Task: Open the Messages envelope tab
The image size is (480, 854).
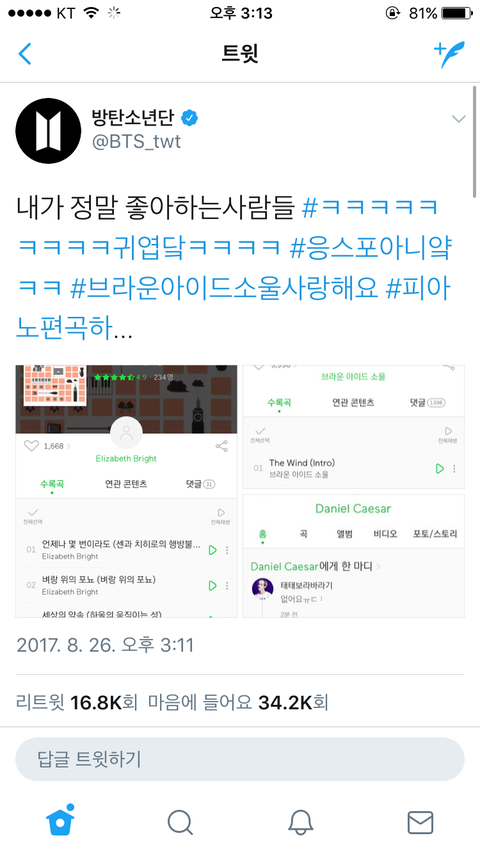Action: 421,822
